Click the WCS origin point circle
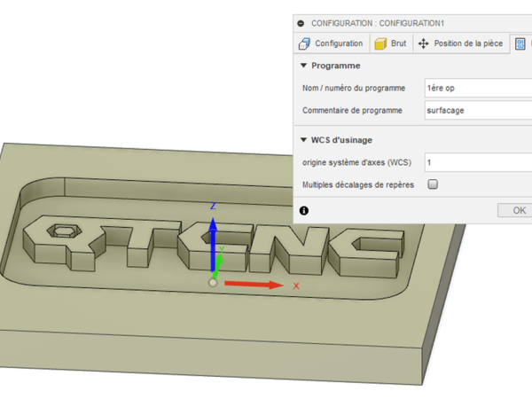 click(x=212, y=282)
